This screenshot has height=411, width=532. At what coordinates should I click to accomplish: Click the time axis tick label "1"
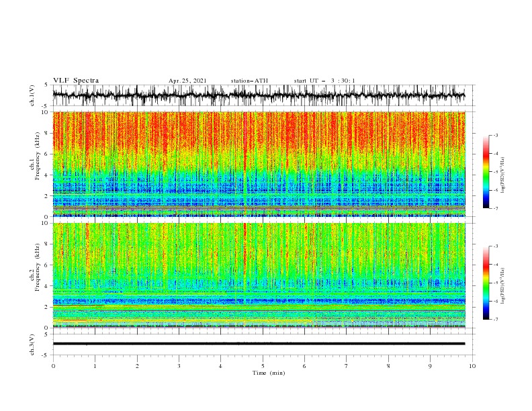point(95,366)
